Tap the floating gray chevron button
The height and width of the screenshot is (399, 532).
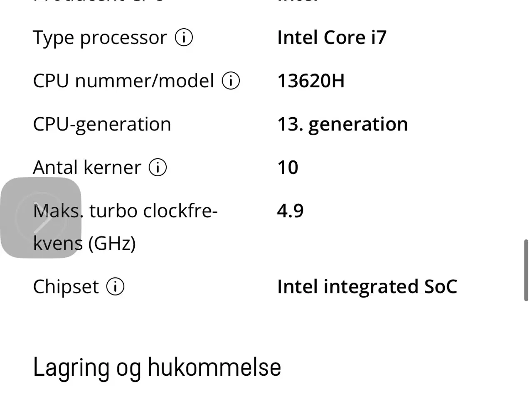41,218
